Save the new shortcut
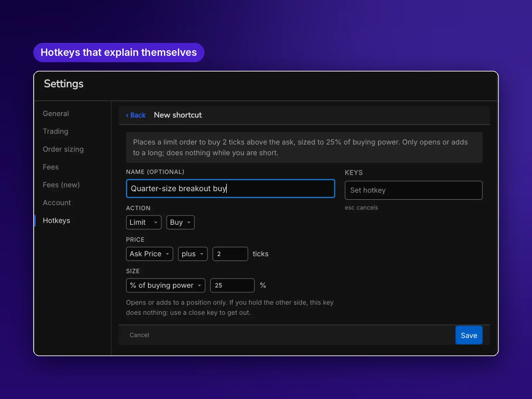 pos(469,335)
